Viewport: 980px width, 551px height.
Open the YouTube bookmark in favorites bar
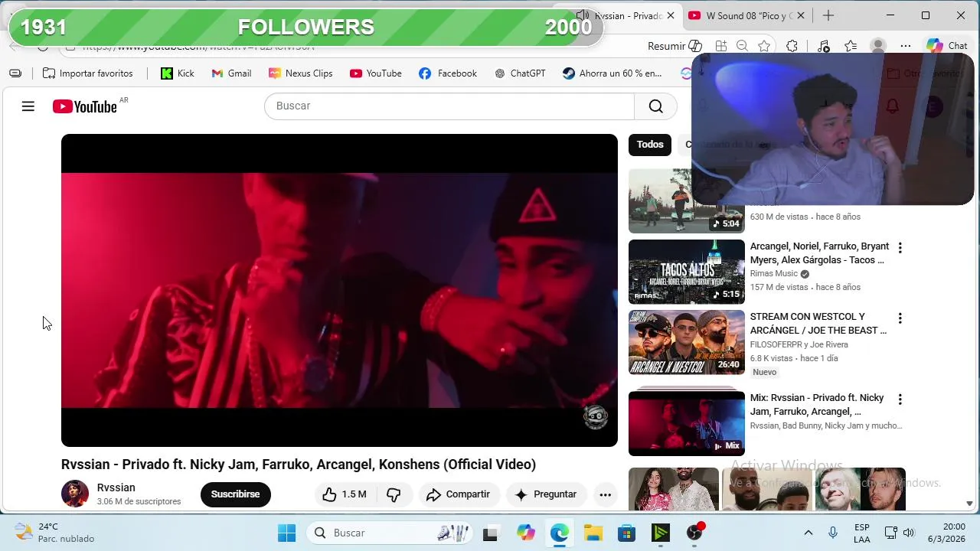pos(375,73)
